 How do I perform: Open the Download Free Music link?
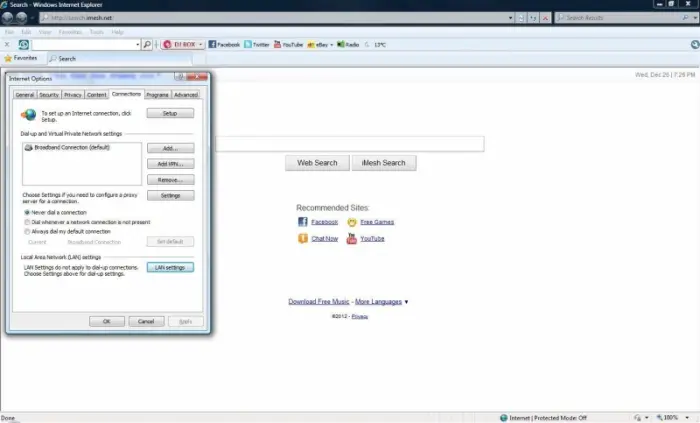point(319,302)
